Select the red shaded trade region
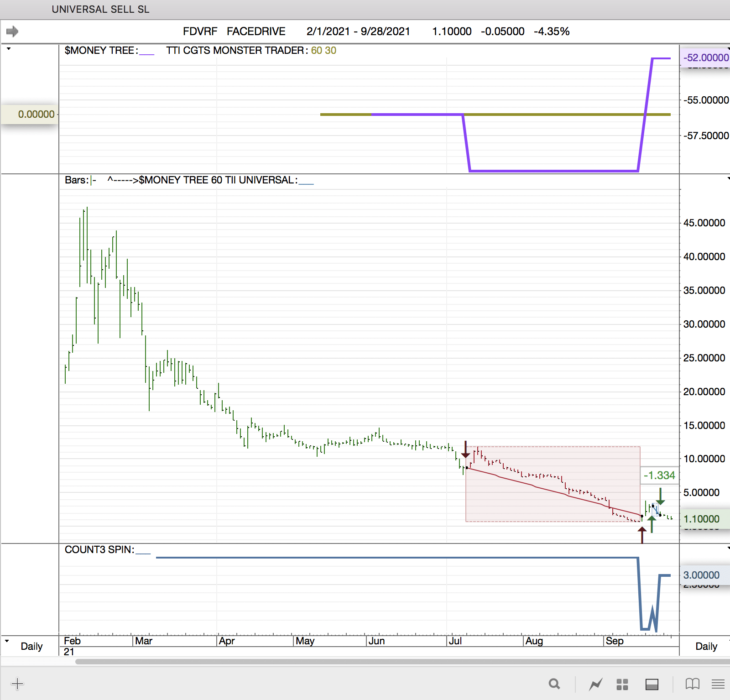The width and height of the screenshot is (730, 700). 553,484
